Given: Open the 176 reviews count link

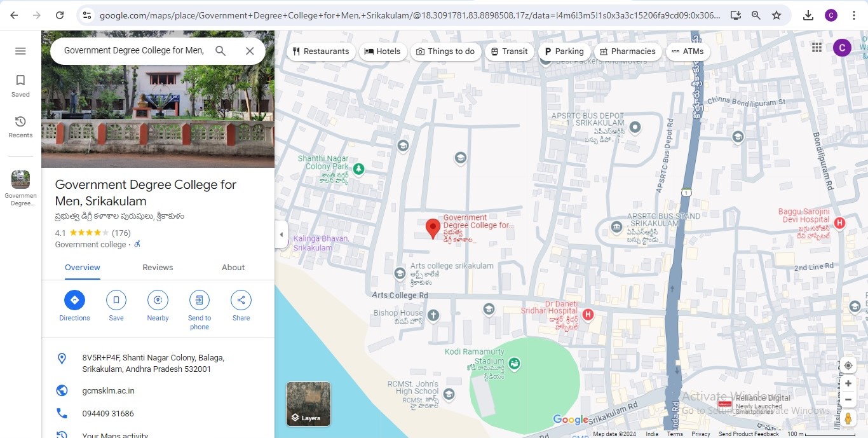Looking at the screenshot, I should pos(121,233).
